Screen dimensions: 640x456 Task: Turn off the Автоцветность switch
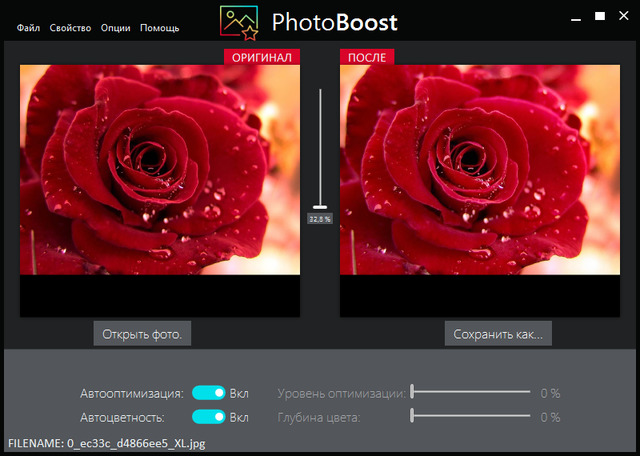click(x=208, y=416)
